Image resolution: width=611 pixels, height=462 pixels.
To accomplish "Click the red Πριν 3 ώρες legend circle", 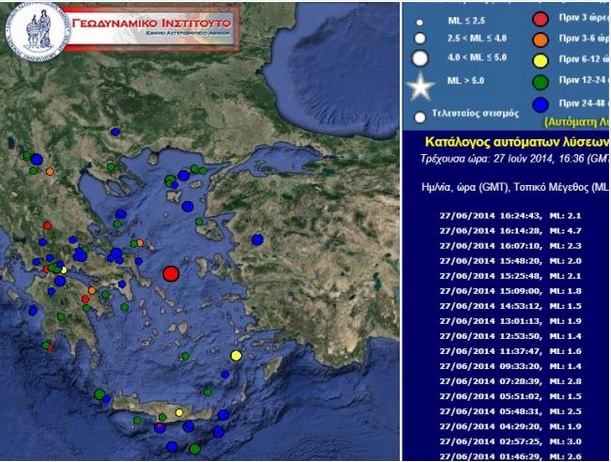I will pyautogui.click(x=540, y=17).
